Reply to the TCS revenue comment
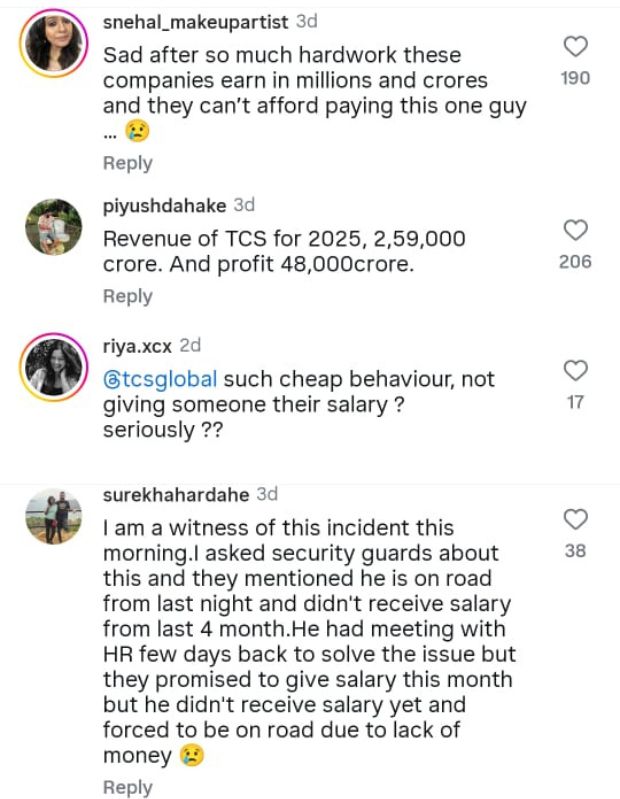The image size is (620, 799). tap(127, 296)
